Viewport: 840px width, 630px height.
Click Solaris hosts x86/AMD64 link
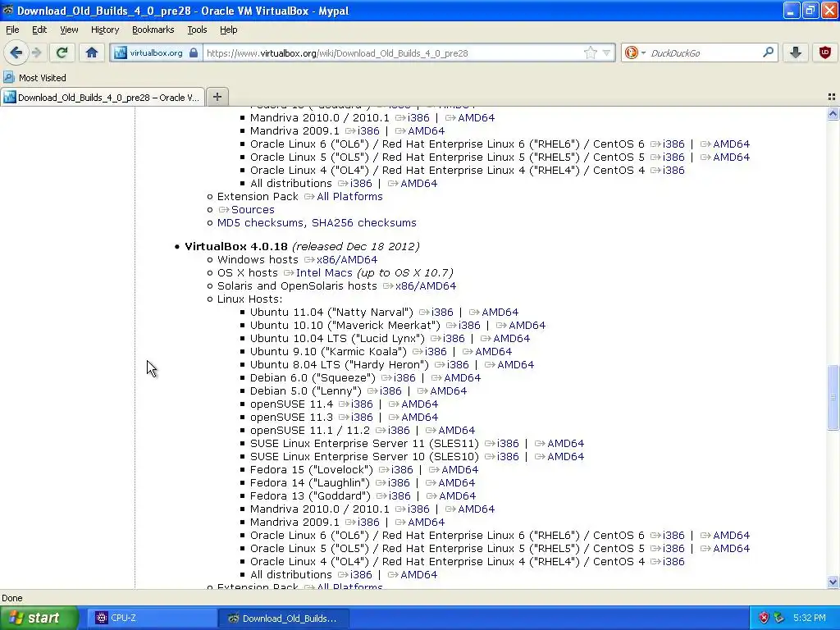426,286
